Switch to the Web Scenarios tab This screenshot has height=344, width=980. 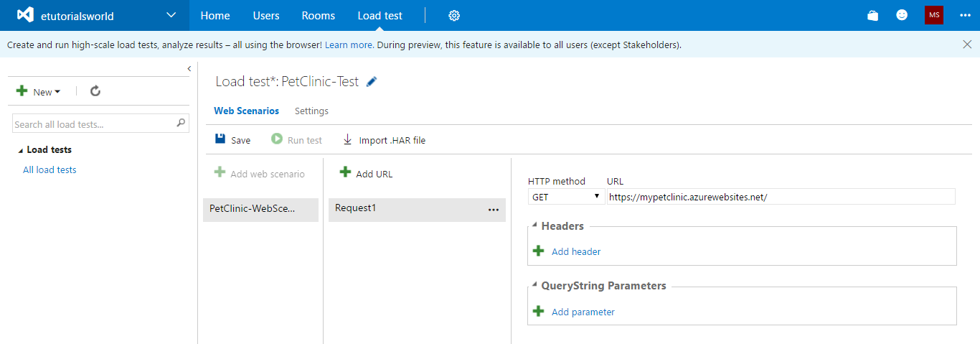coord(247,111)
